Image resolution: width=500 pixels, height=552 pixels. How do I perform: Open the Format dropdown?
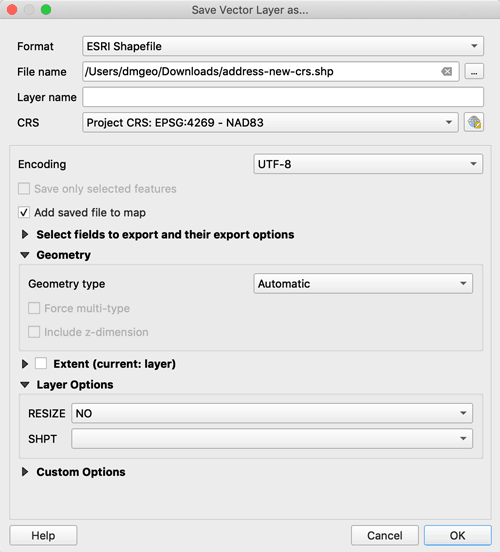283,46
